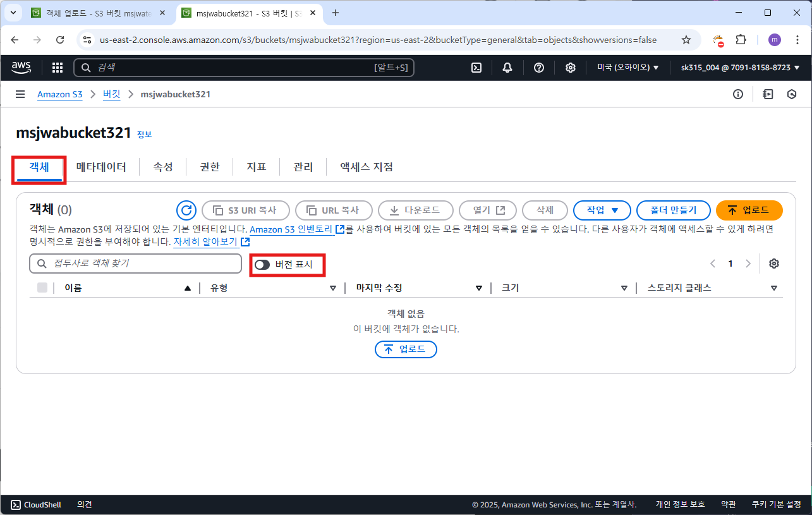Switch to the 메타데이터 tab
This screenshot has width=812, height=515.
(x=101, y=167)
